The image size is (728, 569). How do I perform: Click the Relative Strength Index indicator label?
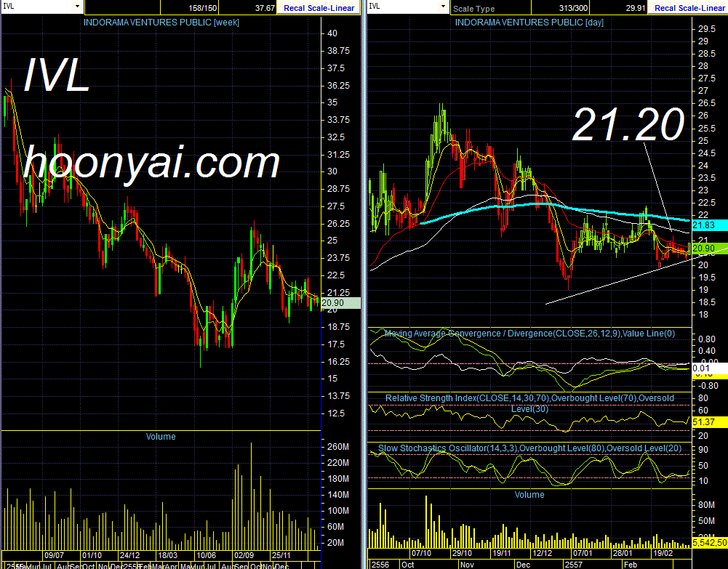point(529,403)
